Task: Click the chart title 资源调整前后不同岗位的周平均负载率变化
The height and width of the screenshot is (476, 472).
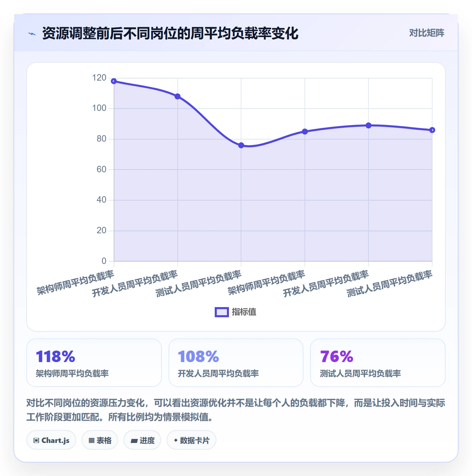Action: click(x=170, y=33)
